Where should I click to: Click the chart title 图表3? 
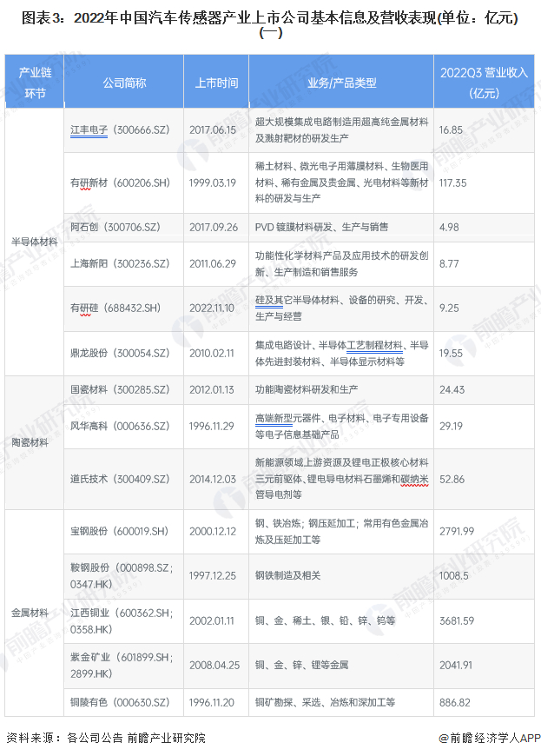(270, 25)
